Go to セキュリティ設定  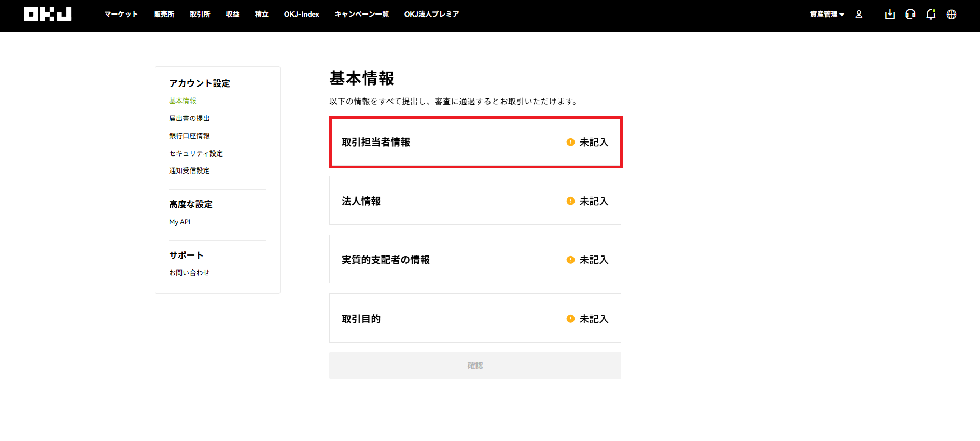196,153
